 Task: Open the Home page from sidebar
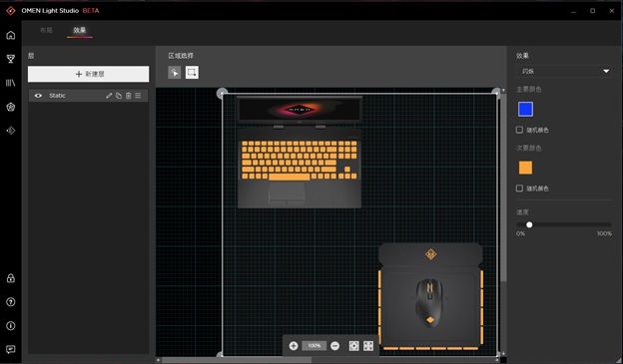coord(11,35)
